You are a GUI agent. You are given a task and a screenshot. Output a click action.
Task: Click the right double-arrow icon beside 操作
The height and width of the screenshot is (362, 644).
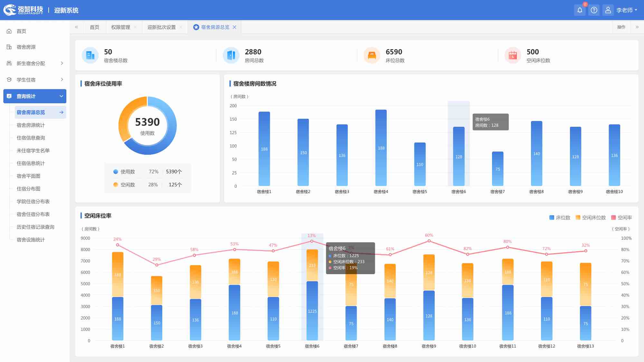click(637, 27)
